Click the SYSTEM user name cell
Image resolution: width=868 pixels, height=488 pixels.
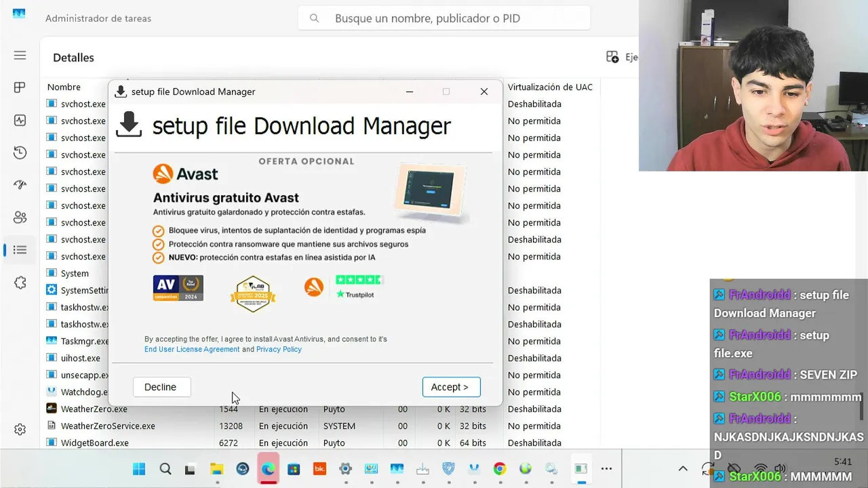pyautogui.click(x=339, y=426)
